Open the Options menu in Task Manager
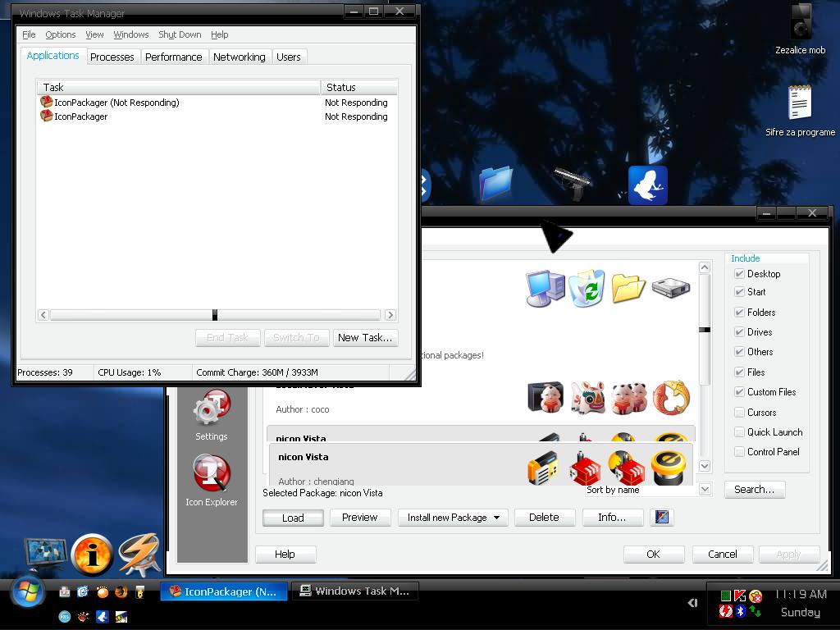Viewport: 840px width, 630px height. pos(61,34)
